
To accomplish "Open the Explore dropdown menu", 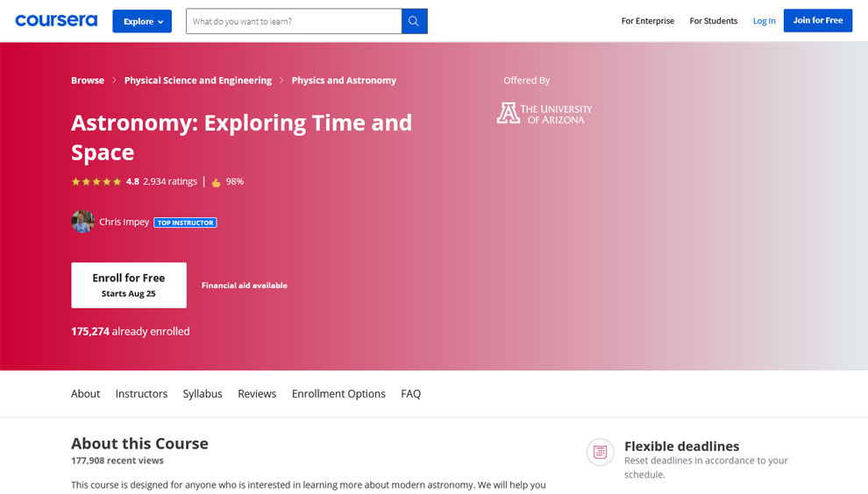I will coord(142,21).
